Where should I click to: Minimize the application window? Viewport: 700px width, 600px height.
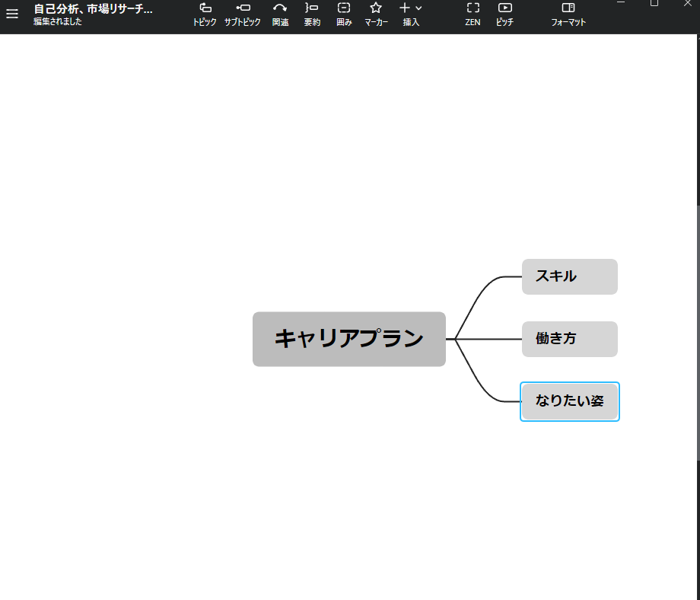coord(621,4)
